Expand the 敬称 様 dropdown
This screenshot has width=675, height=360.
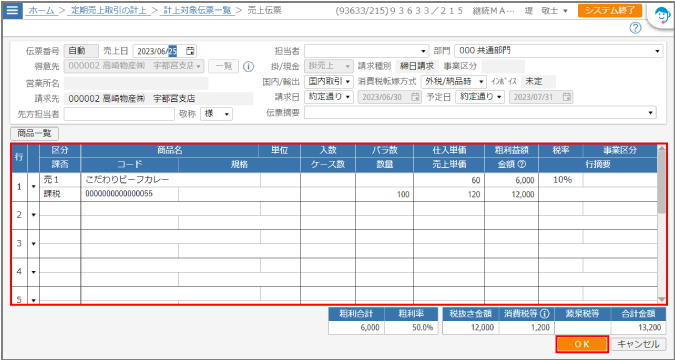[216, 114]
